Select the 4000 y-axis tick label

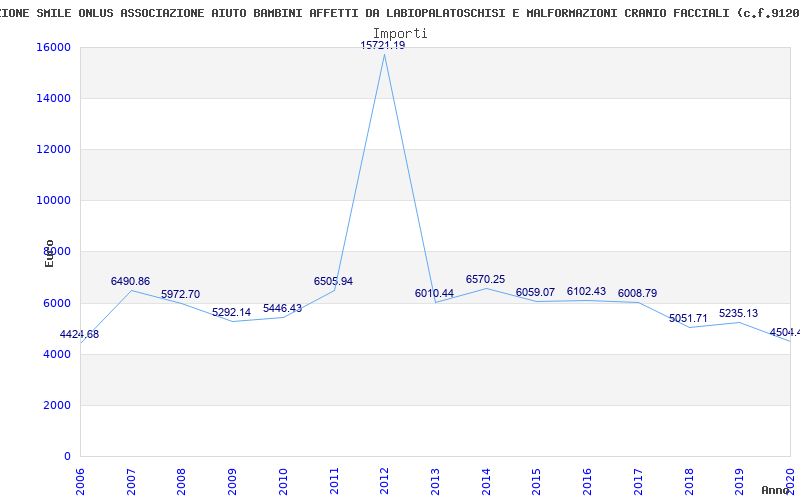tap(57, 354)
